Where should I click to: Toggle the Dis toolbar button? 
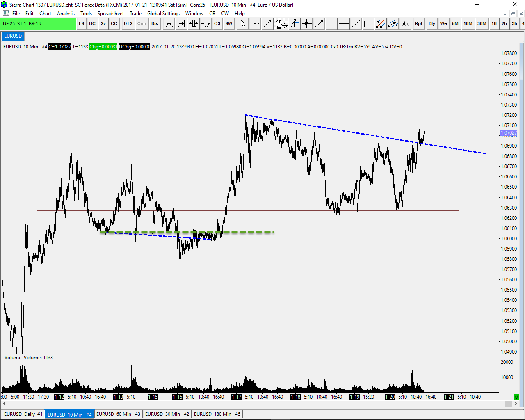click(x=155, y=24)
